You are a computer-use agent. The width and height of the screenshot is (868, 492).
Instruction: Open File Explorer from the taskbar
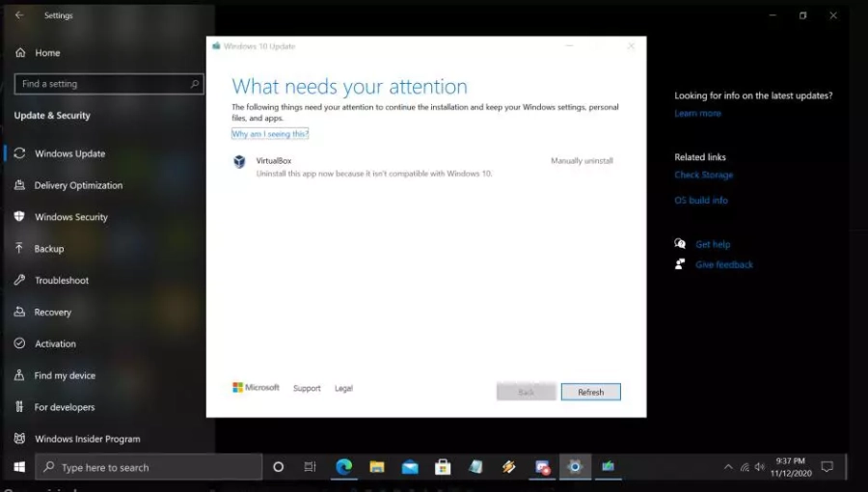coord(377,467)
